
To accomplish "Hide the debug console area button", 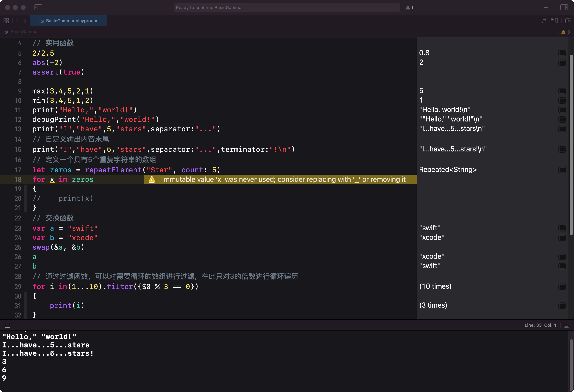I will (567, 325).
